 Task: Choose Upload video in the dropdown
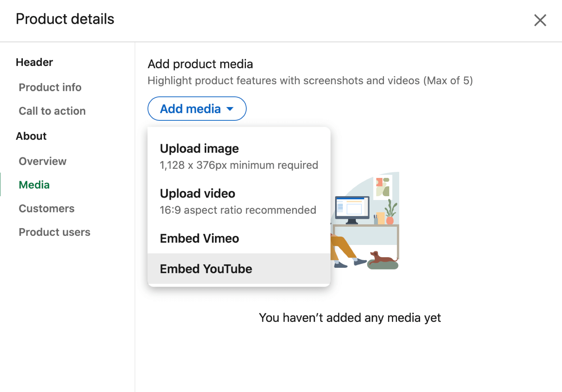[197, 193]
